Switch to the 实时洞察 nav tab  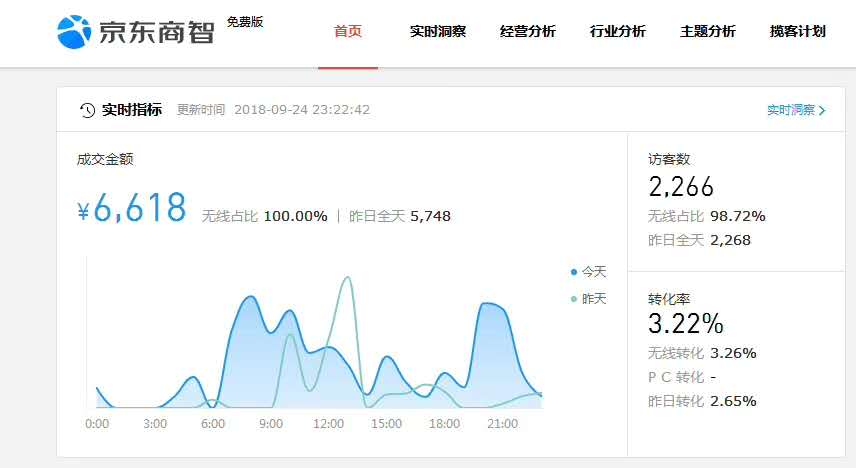[x=438, y=31]
